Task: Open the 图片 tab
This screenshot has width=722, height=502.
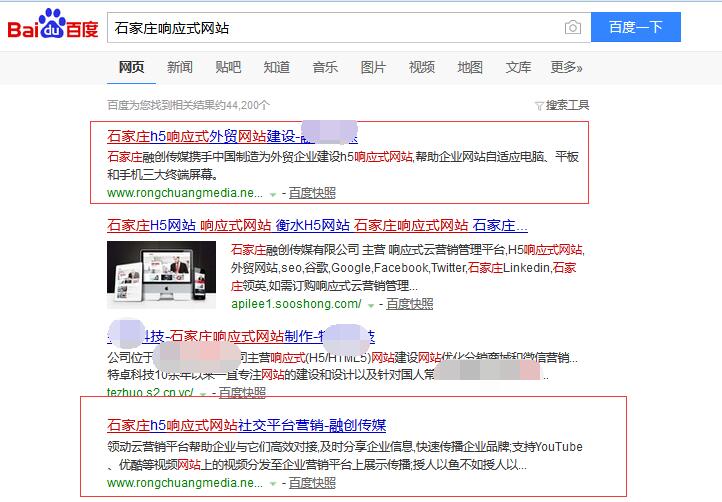Action: pos(373,67)
